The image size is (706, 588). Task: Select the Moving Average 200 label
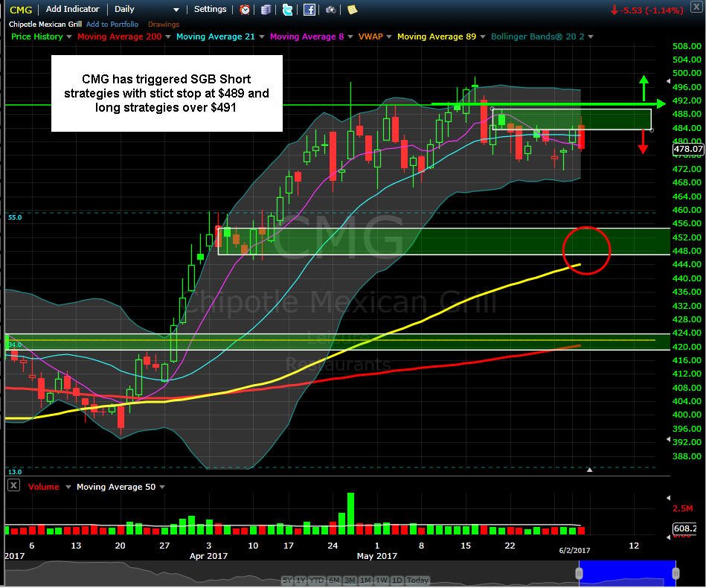pyautogui.click(x=119, y=36)
